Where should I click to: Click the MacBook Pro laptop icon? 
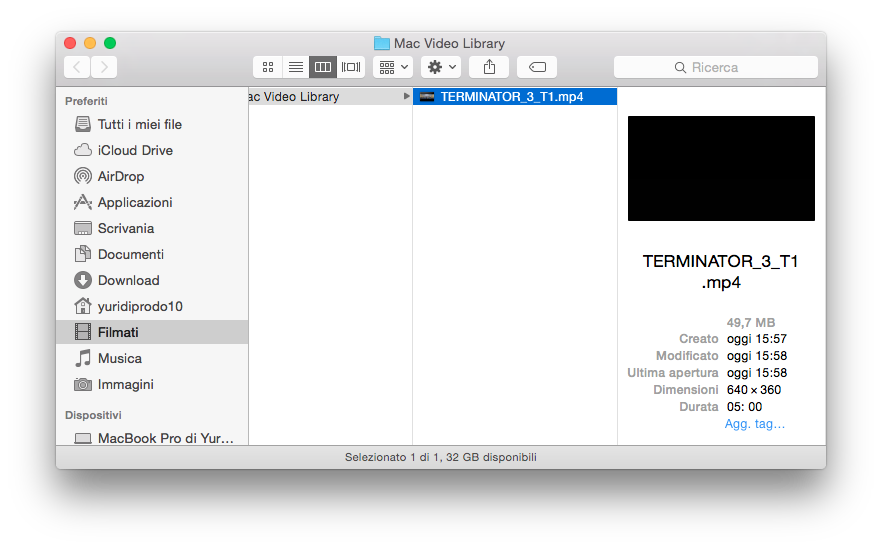coord(83,438)
